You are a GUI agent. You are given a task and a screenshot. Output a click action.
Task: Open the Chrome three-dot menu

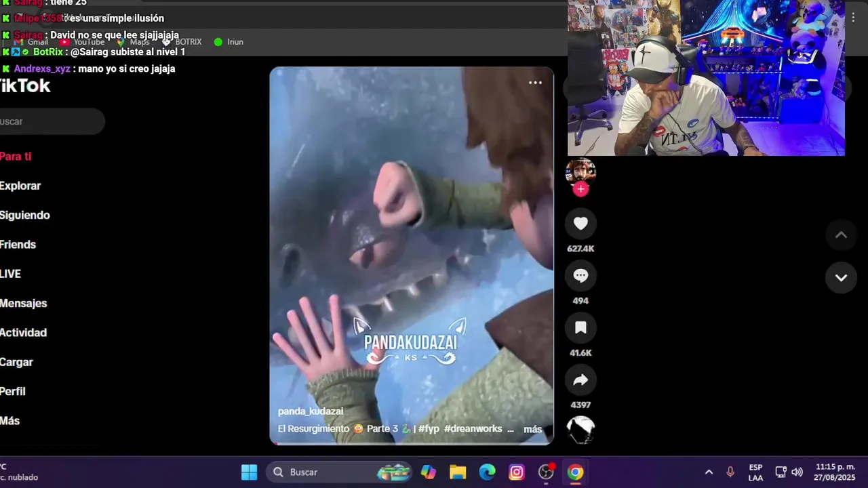(854, 18)
